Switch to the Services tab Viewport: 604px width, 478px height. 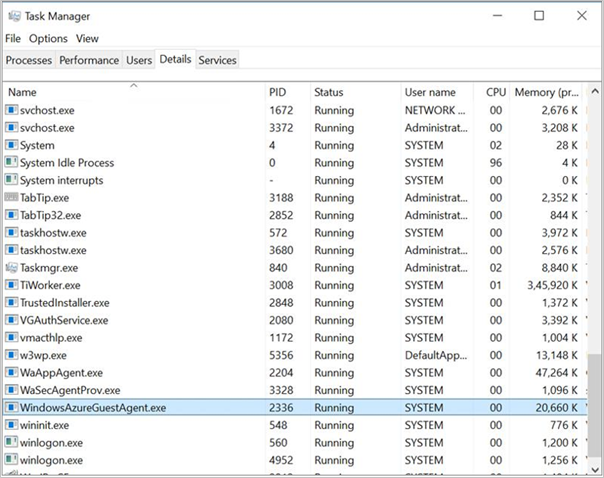[x=217, y=60]
